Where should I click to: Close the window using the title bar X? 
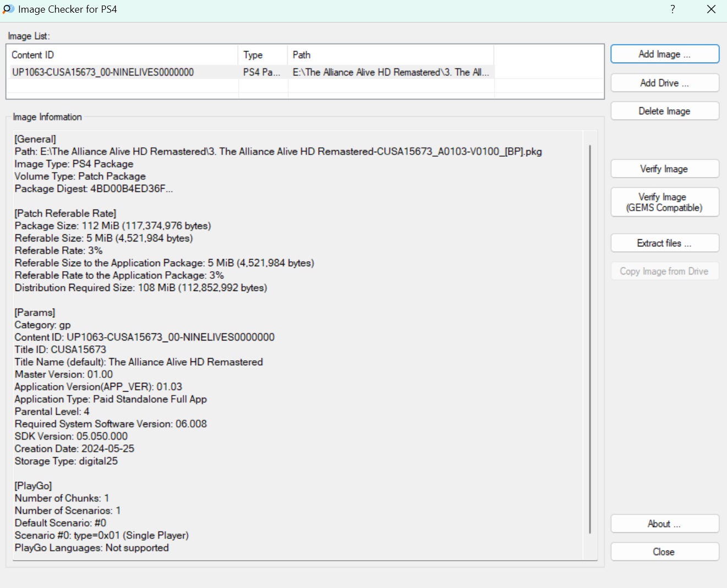click(711, 9)
